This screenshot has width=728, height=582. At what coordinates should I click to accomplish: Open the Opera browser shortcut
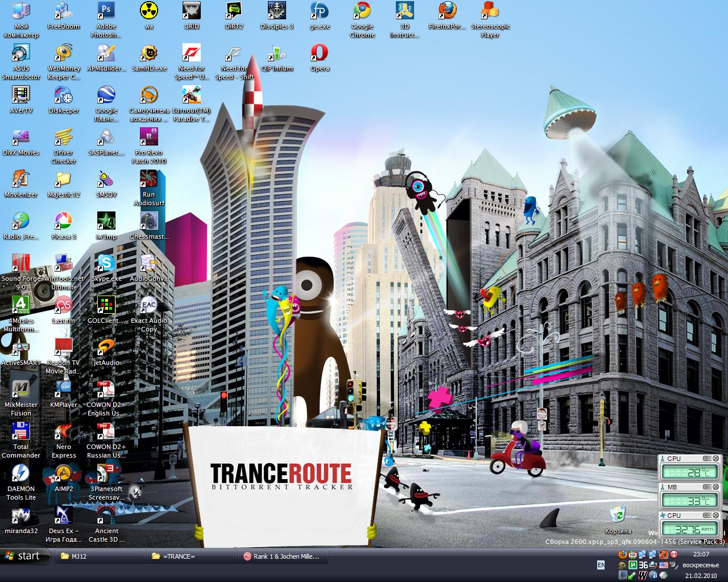click(320, 58)
